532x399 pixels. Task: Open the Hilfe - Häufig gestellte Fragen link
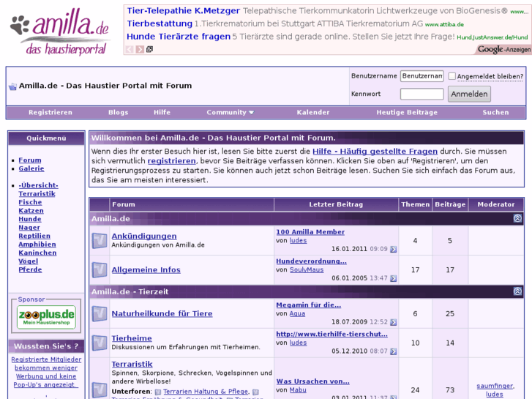tap(375, 152)
